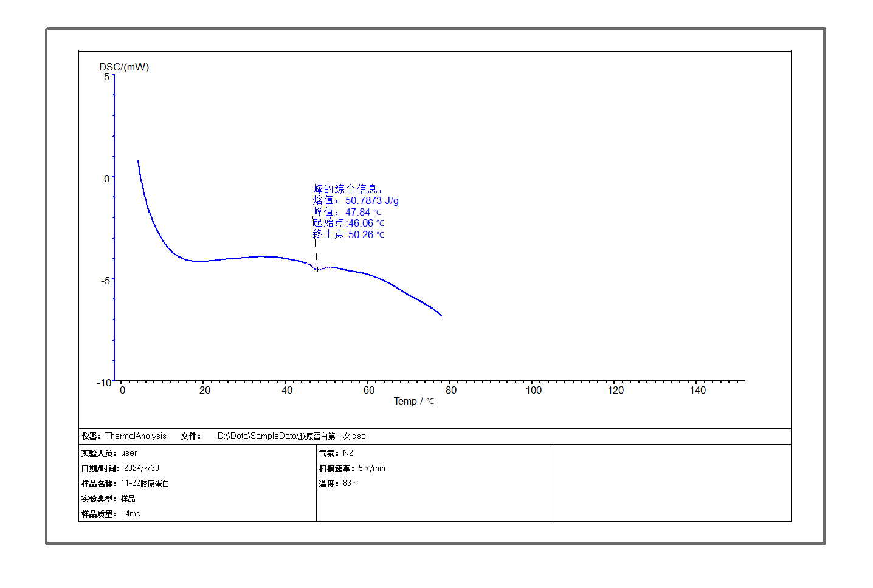Select the 气氛 N2 field
873x588 pixels.
[x=348, y=453]
